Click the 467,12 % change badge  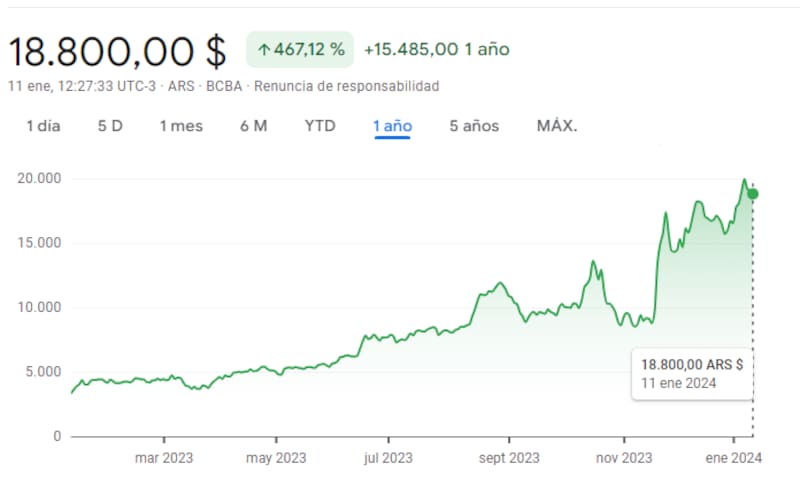[299, 49]
